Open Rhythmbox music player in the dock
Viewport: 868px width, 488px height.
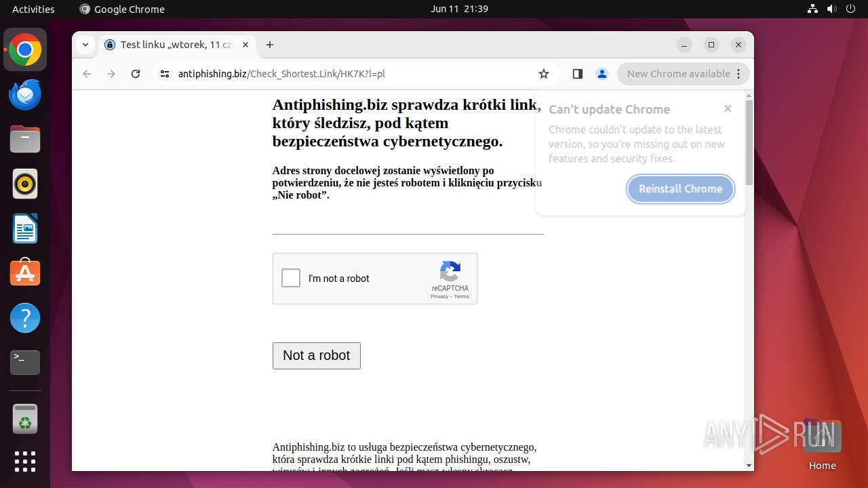[25, 184]
